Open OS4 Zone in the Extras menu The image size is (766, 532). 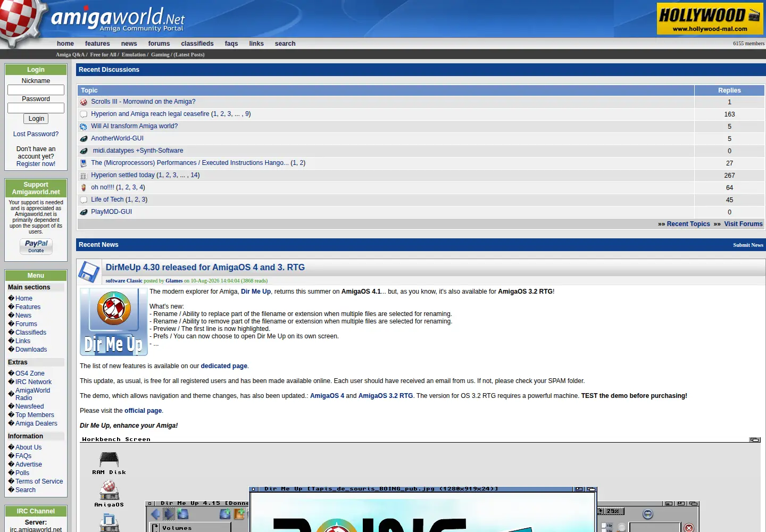30,373
